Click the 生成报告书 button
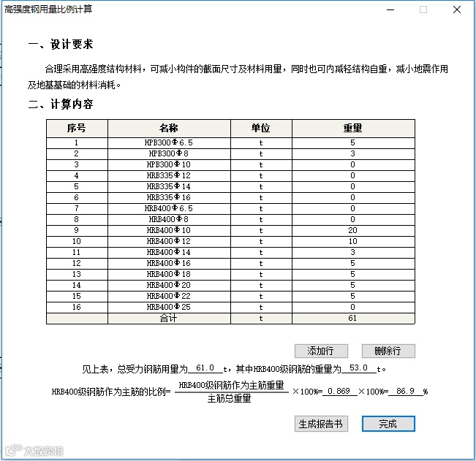The height and width of the screenshot is (461, 476). [x=321, y=424]
